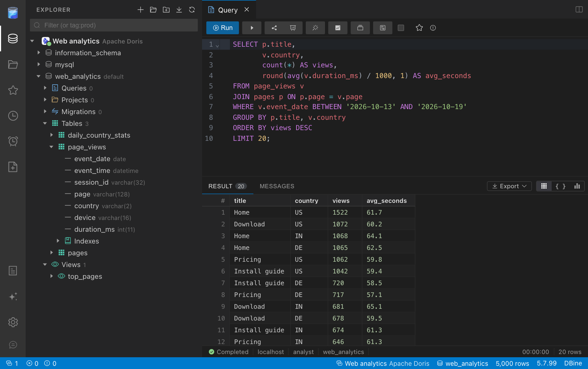
Task: Select the daily_country_stats table
Action: click(99, 135)
